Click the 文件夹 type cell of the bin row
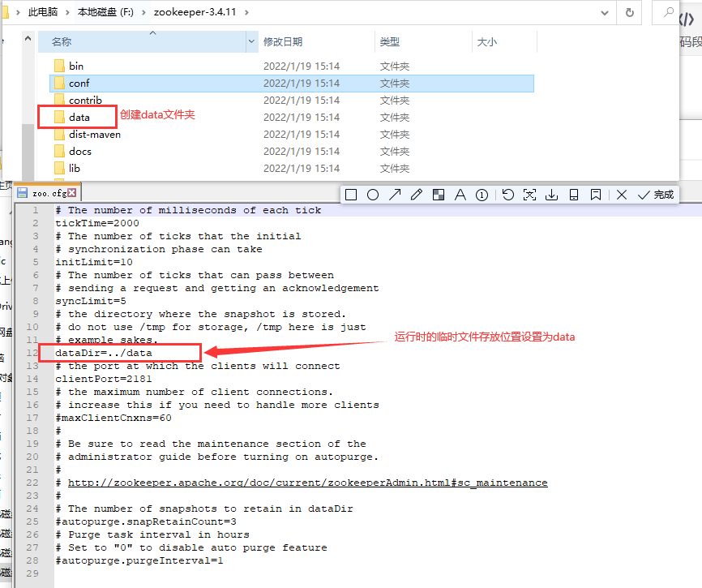 [395, 67]
